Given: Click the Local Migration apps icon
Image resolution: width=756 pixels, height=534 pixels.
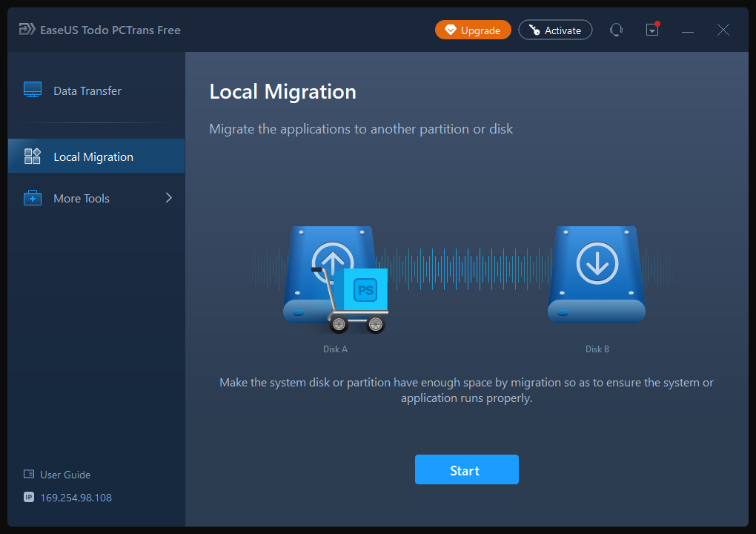Looking at the screenshot, I should (33, 156).
